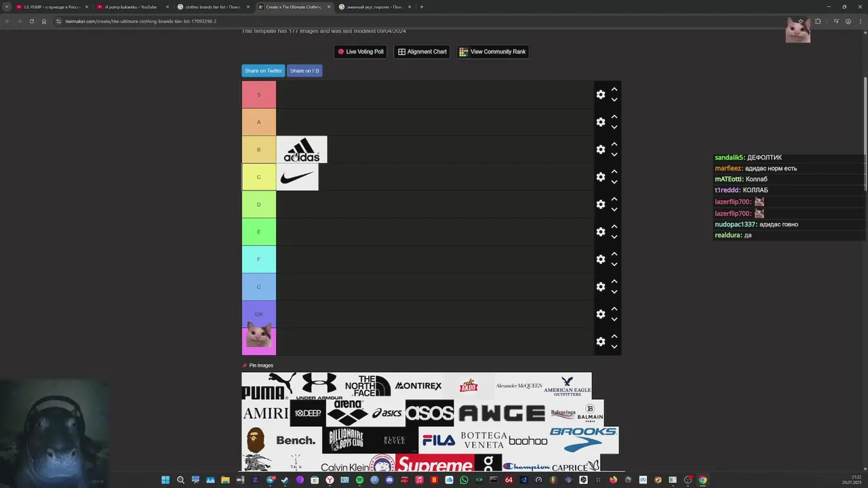The height and width of the screenshot is (488, 868).
Task: Open the Live Voting Poll
Action: tap(361, 52)
